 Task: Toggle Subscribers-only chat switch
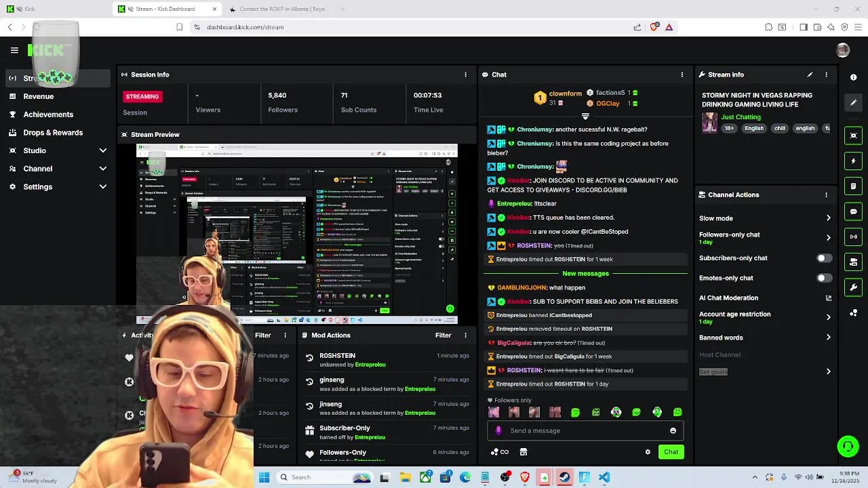click(x=824, y=258)
